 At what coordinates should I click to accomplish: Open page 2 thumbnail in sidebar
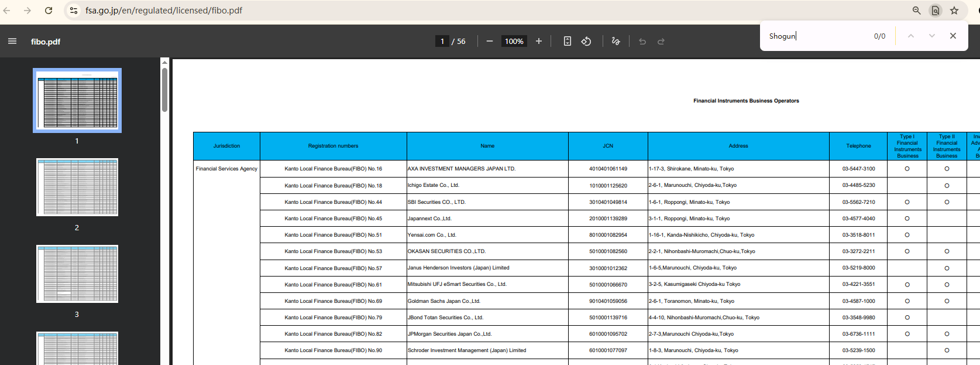point(77,187)
